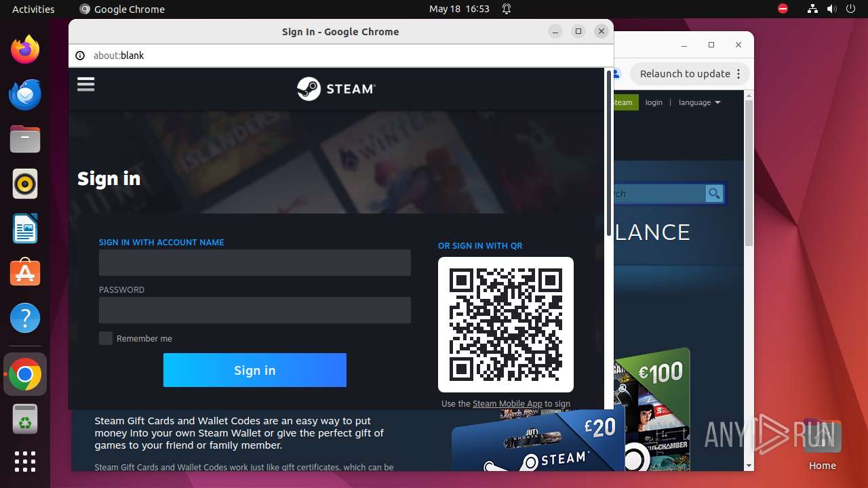Click the background Chrome window's vertical scrollbar

pos(749,174)
